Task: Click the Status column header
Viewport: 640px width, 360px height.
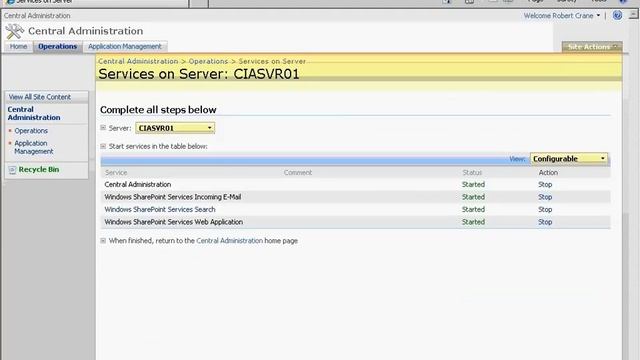Action: pyautogui.click(x=472, y=173)
